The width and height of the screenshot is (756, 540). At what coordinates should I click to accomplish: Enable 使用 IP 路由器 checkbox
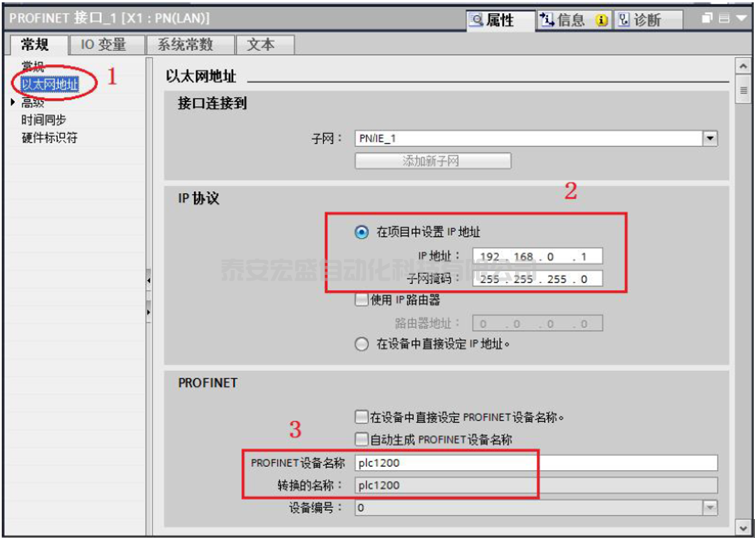point(361,299)
